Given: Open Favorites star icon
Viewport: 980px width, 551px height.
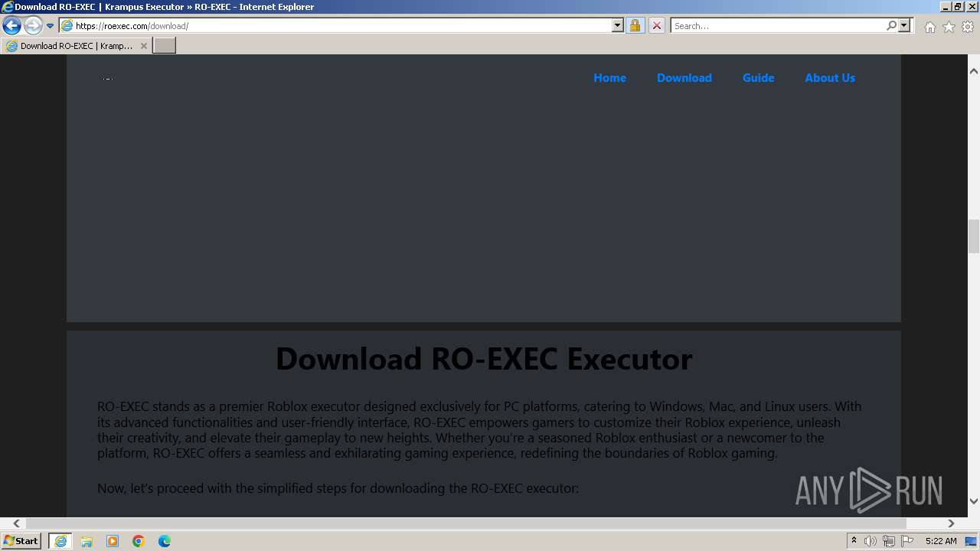Looking at the screenshot, I should click(949, 27).
